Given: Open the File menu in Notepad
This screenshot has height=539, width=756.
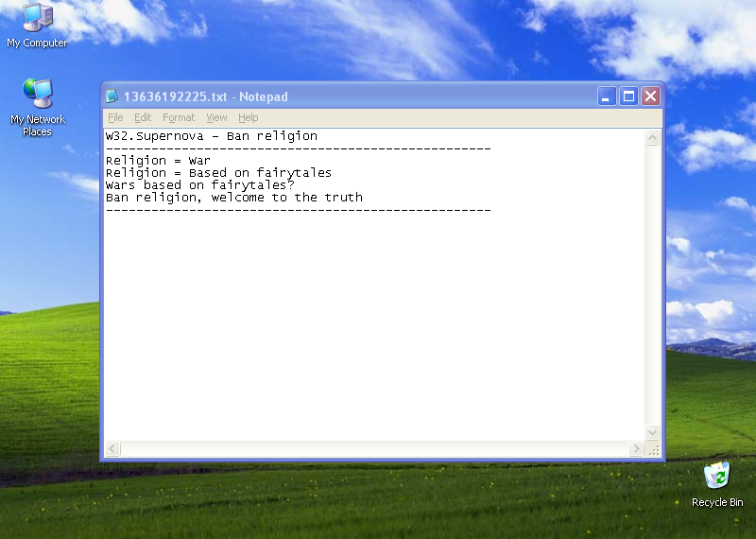Looking at the screenshot, I should tap(115, 117).
